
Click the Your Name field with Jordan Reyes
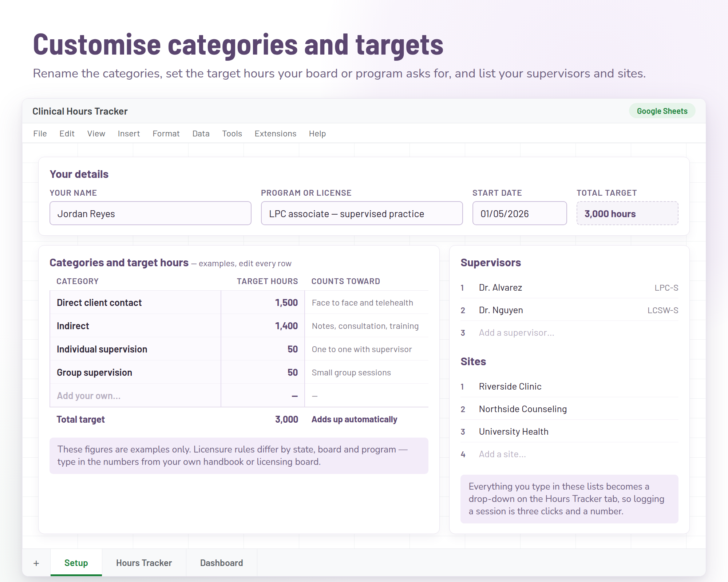[x=150, y=214]
